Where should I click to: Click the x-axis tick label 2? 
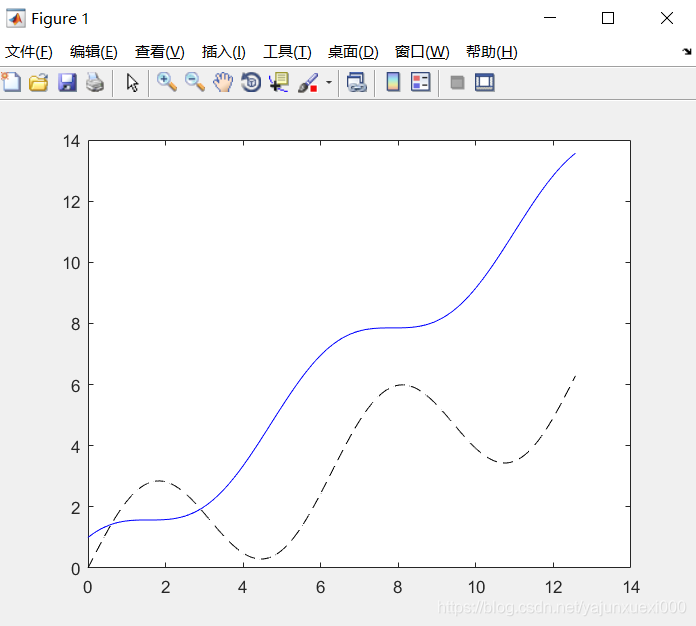(166, 587)
